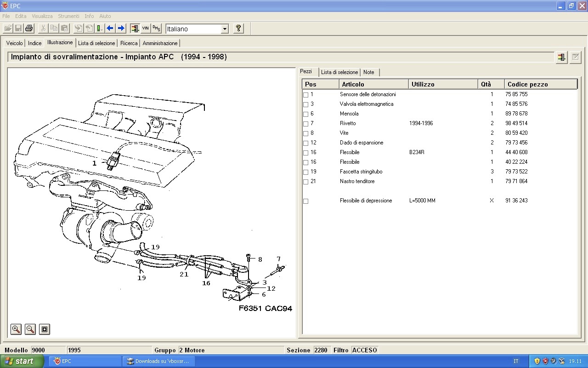Click the VIN toolbar button
Screen dimensions: 588x368
click(146, 29)
